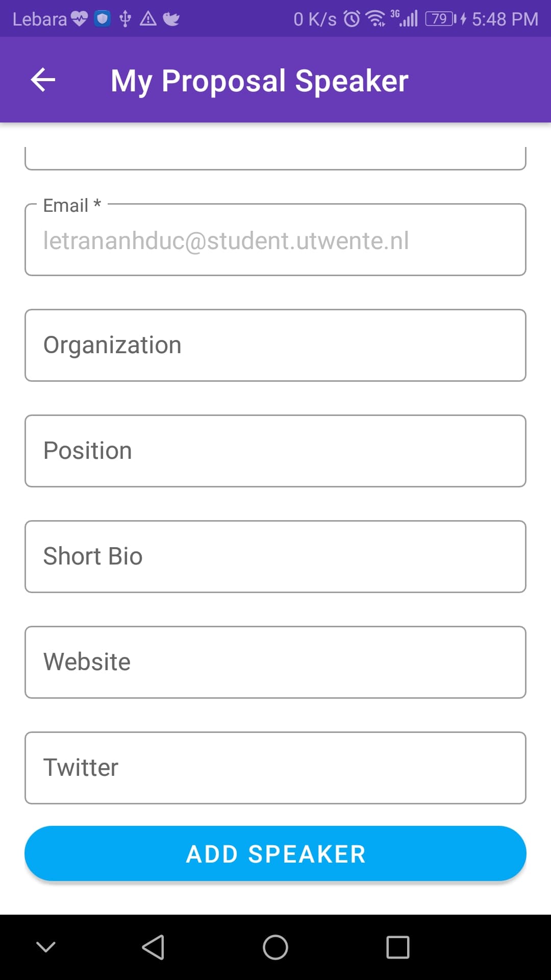
Task: Tap the alarm clock status icon
Action: click(352, 19)
